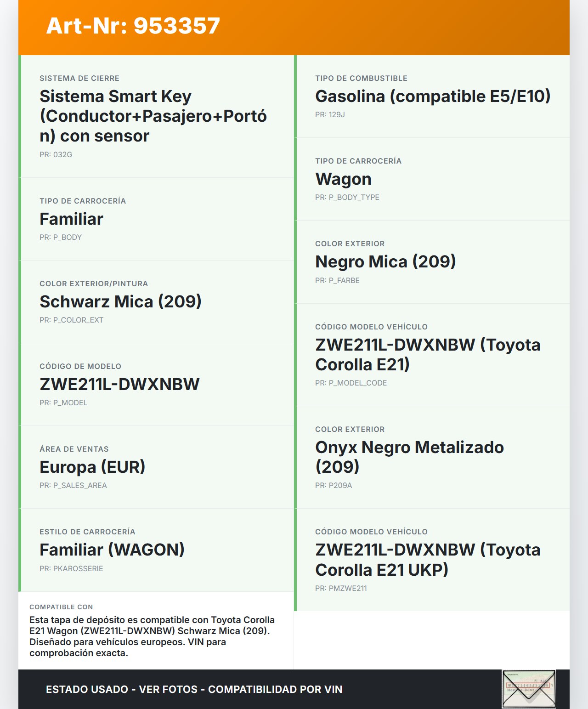Click the Art-Nr 953357 heading

tap(133, 26)
